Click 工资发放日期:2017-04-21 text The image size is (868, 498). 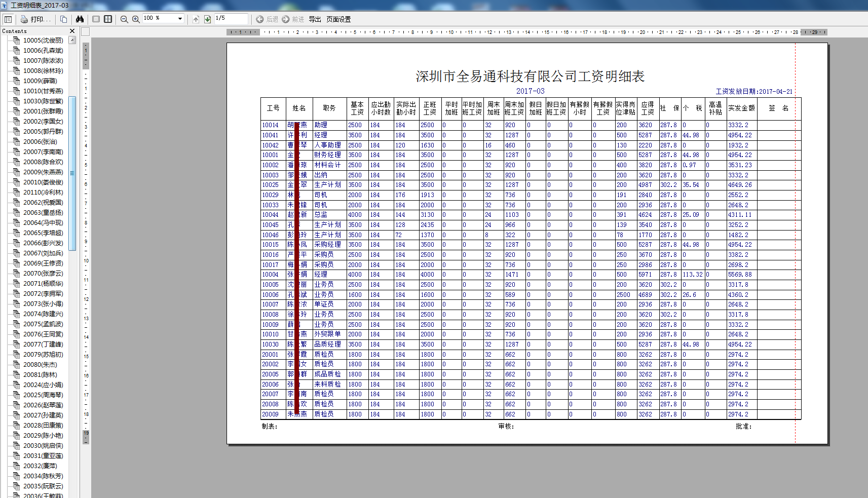[x=754, y=92]
